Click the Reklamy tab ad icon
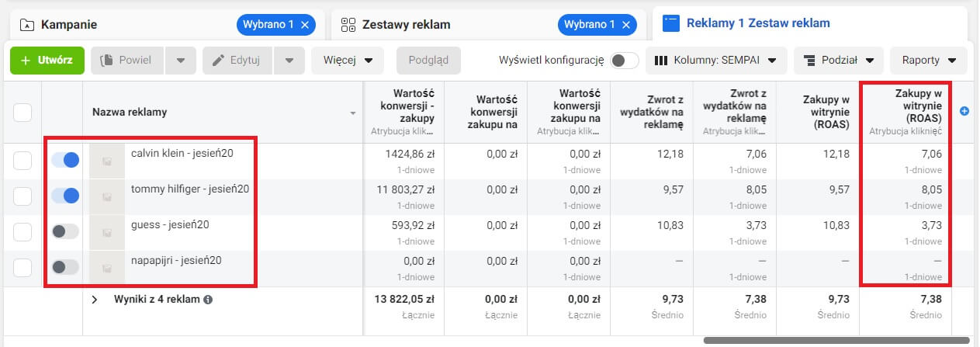The image size is (980, 347). click(670, 24)
